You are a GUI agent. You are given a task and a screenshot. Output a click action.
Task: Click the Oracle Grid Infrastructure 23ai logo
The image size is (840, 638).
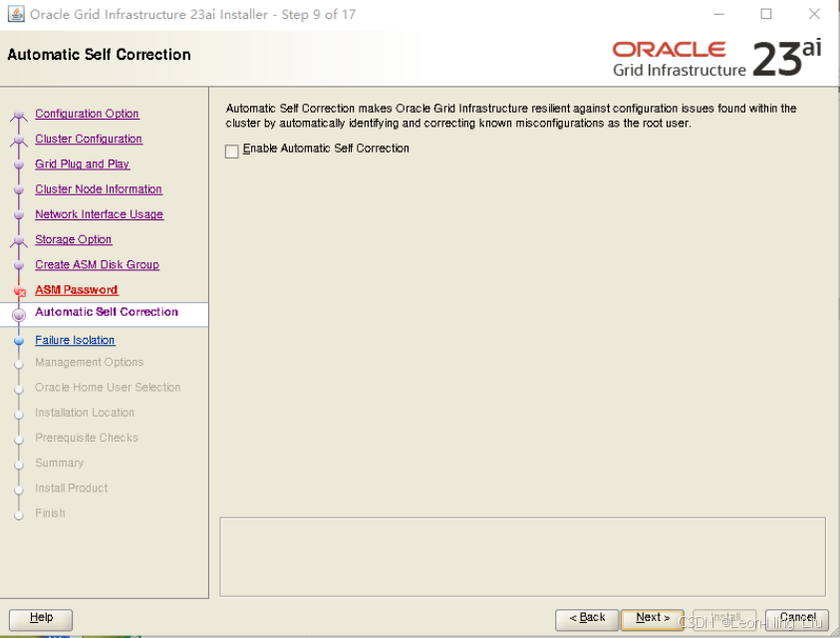point(716,58)
